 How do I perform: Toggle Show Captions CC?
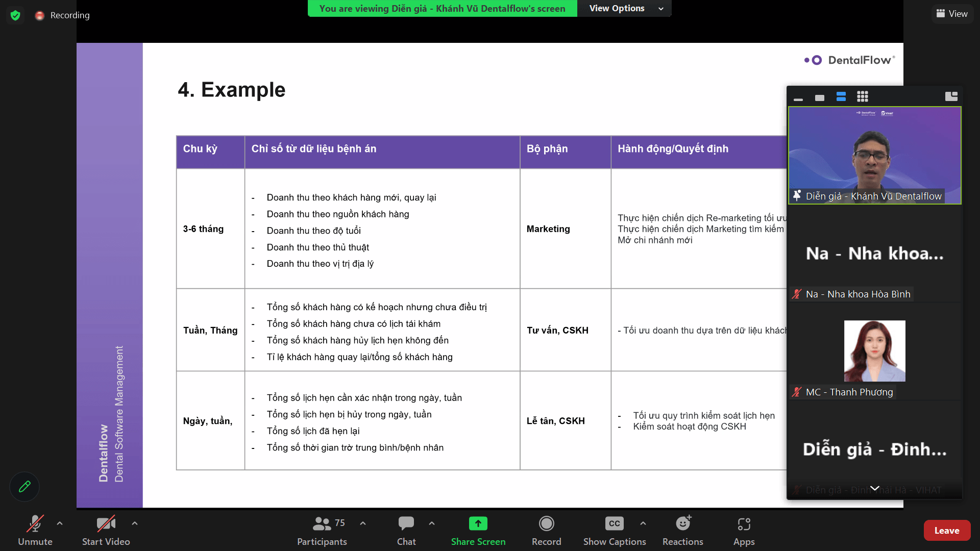click(x=614, y=524)
